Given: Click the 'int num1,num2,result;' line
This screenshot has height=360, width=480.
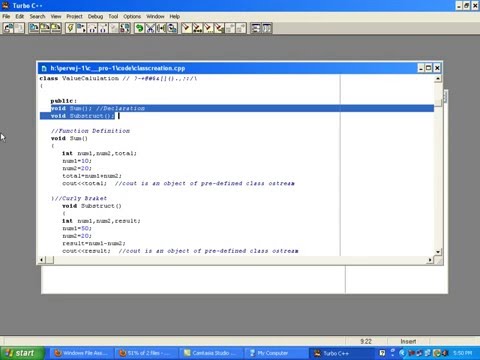Looking at the screenshot, I should point(101,221).
